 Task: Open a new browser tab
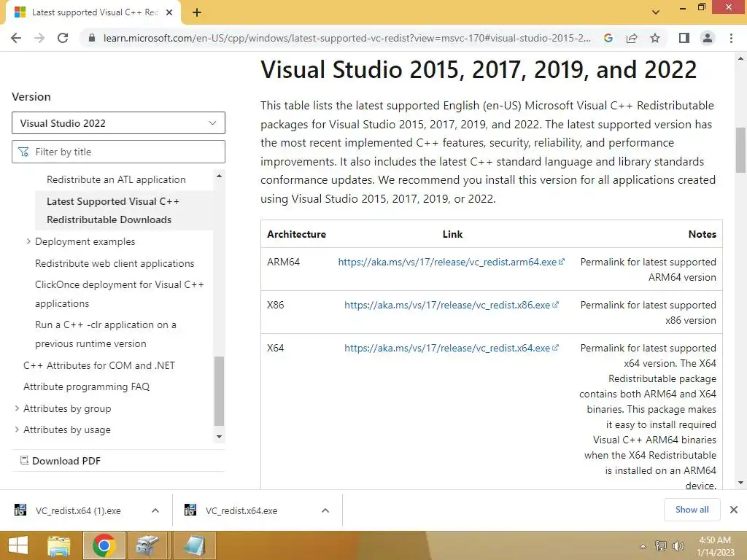pos(197,12)
